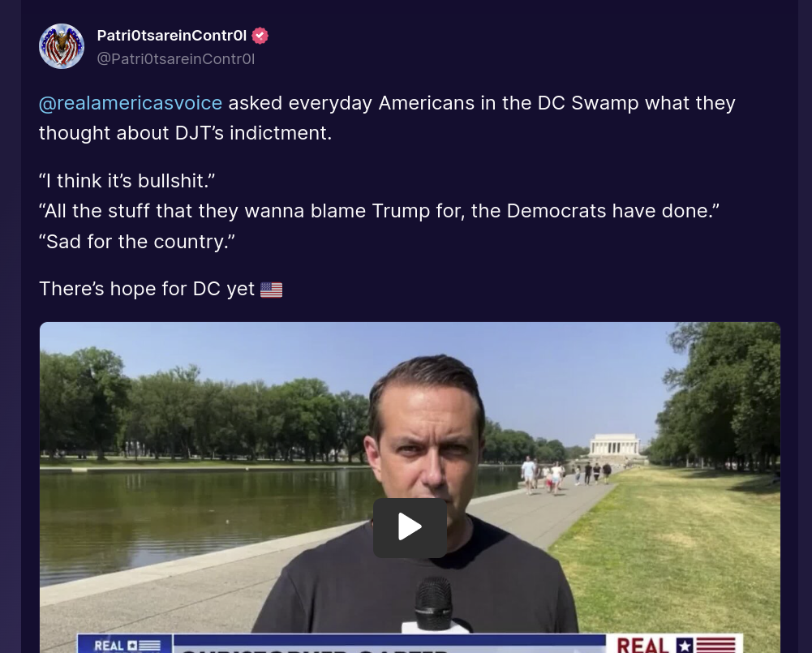Click the pink verified badge
The height and width of the screenshot is (653, 812).
[x=260, y=36]
